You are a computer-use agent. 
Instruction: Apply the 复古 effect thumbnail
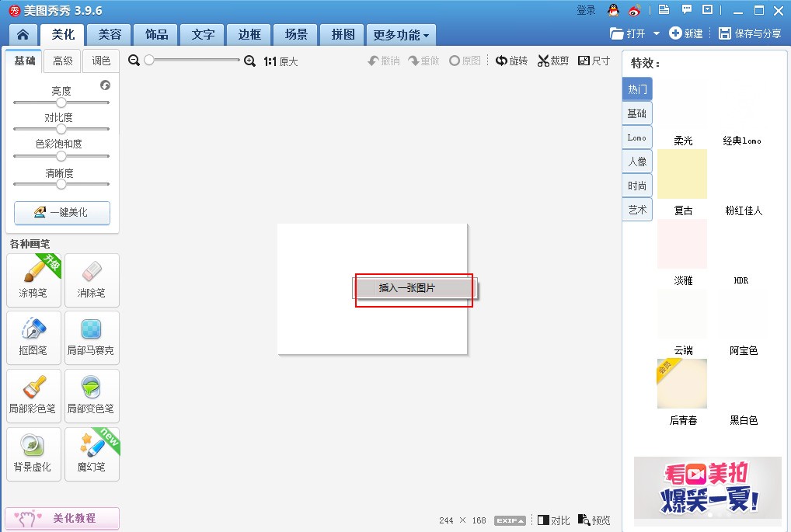click(x=682, y=174)
